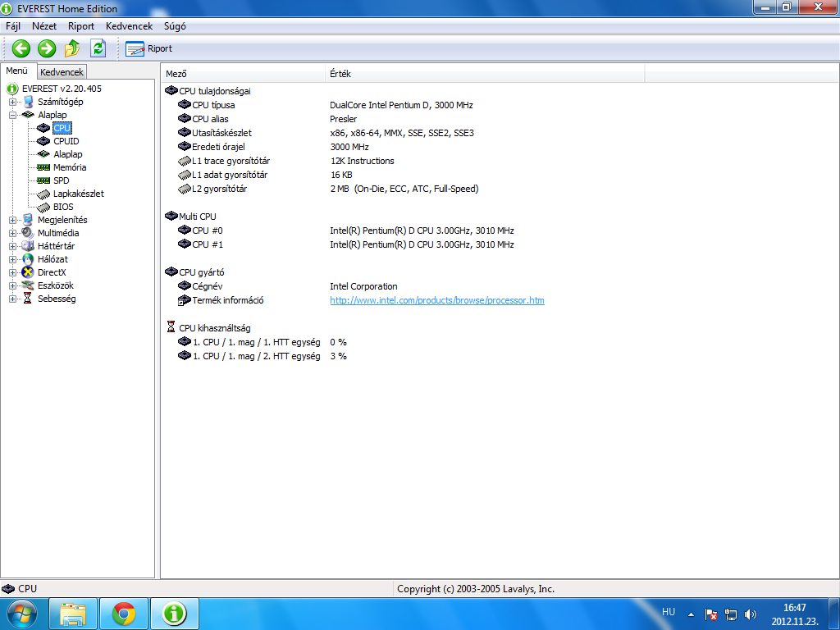Image resolution: width=840 pixels, height=630 pixels.
Task: Click the volume speaker tray icon
Action: click(750, 614)
